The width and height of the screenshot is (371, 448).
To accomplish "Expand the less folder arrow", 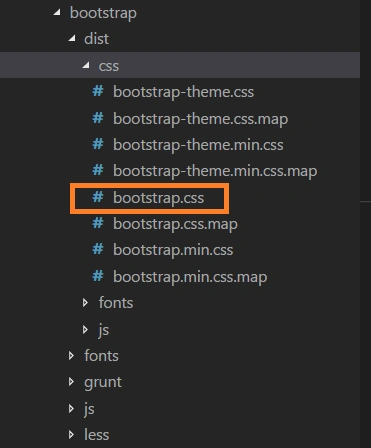I will [x=71, y=435].
